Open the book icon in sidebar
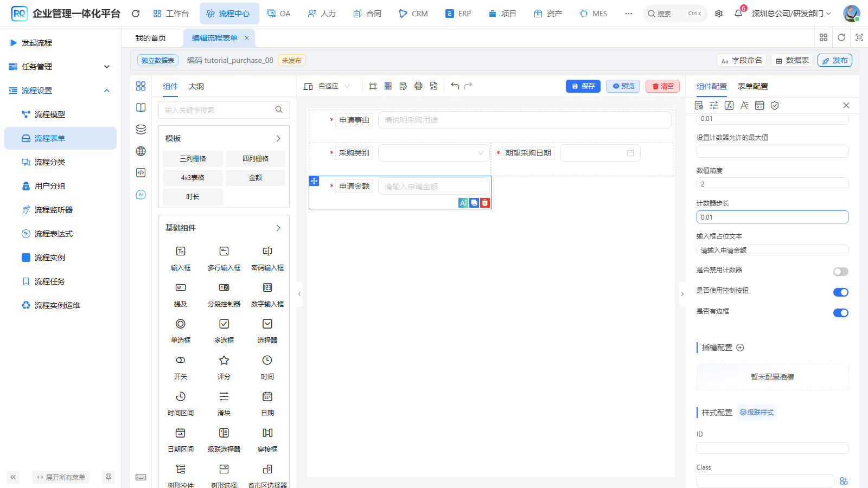 click(x=141, y=108)
